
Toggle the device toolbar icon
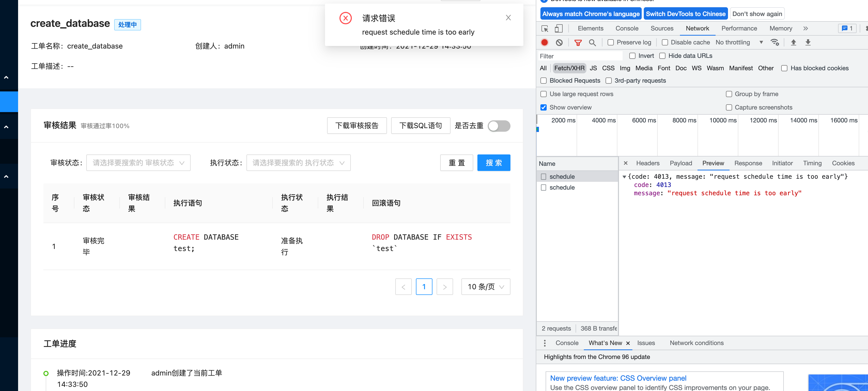click(559, 28)
